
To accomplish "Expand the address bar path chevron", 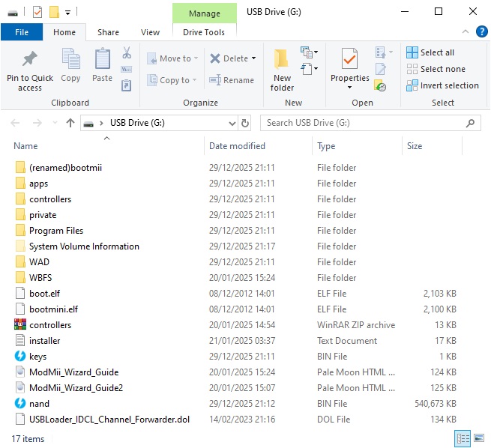I will coord(101,123).
